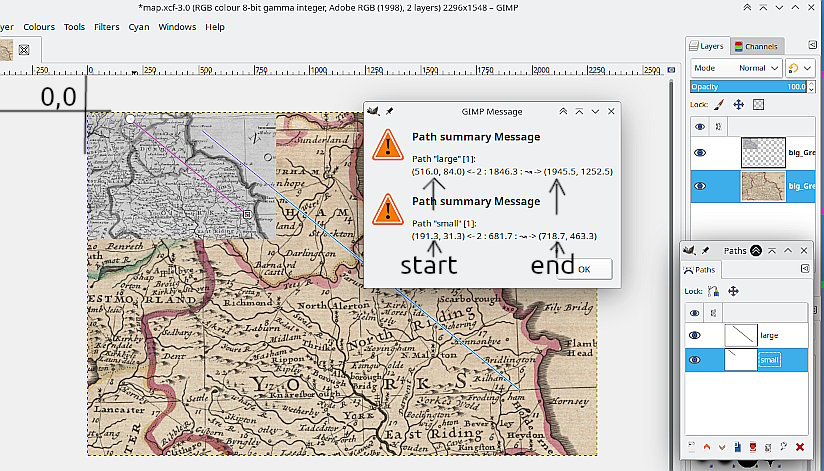Create a new path button
This screenshot has height=471, width=824.
point(691,447)
